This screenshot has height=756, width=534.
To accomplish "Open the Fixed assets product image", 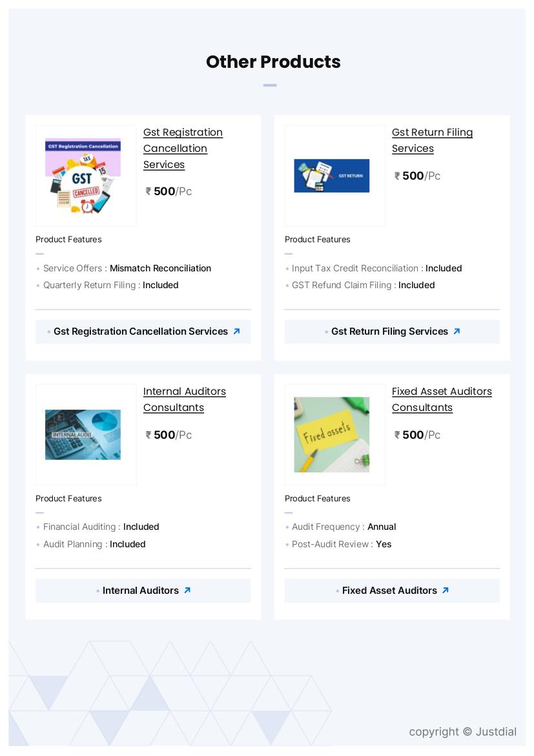I will point(332,434).
